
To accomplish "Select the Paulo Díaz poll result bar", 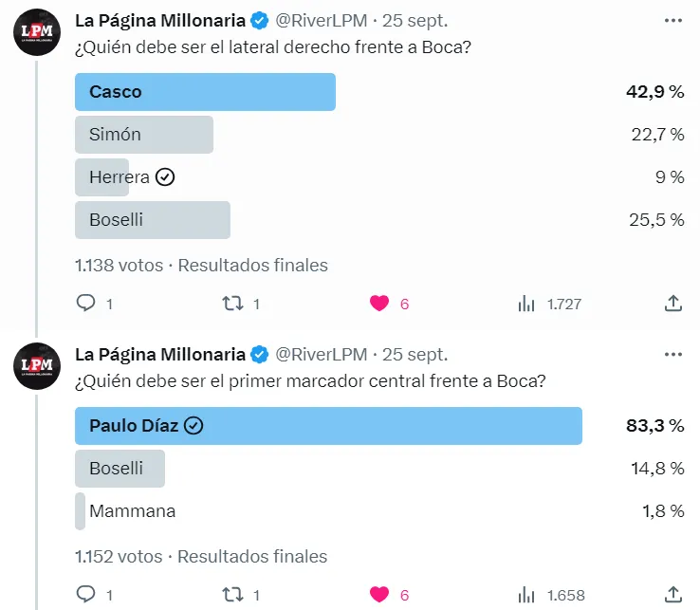I will [x=328, y=426].
